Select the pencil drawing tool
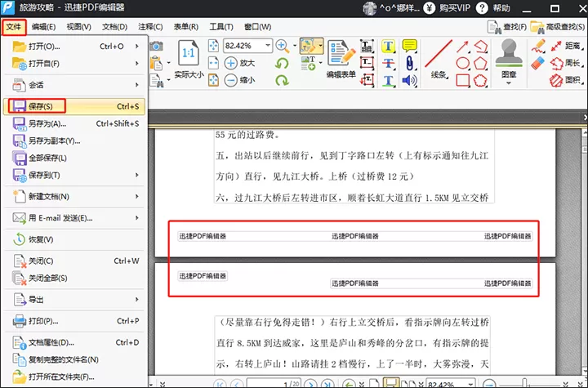Image resolution: width=588 pixels, height=388 pixels. tap(538, 47)
